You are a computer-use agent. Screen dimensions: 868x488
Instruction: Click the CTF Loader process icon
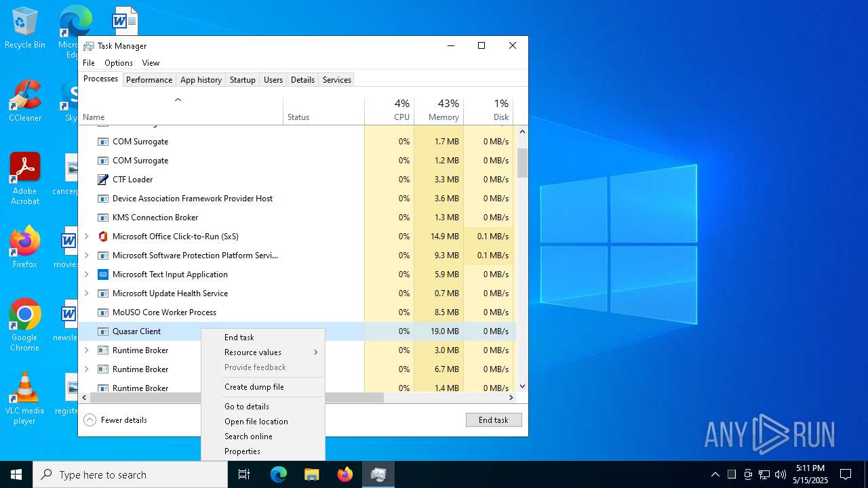[103, 180]
